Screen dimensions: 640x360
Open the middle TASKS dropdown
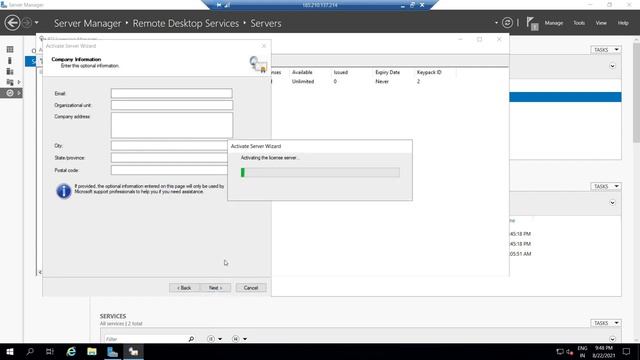[606, 186]
